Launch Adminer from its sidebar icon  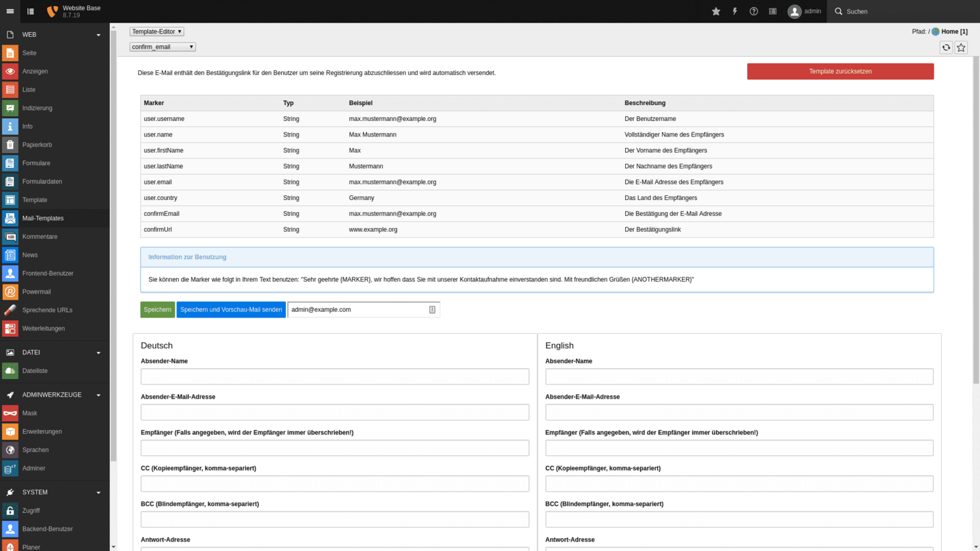click(10, 468)
